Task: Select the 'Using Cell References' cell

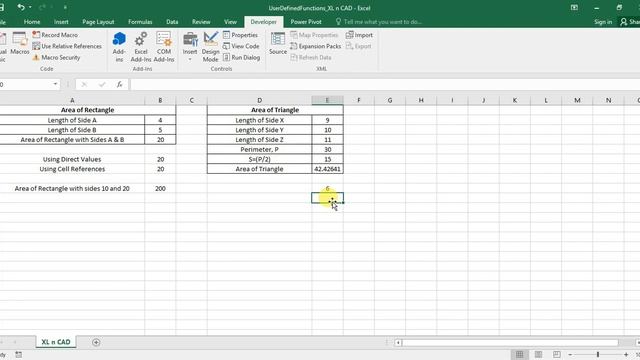Action: [72, 169]
